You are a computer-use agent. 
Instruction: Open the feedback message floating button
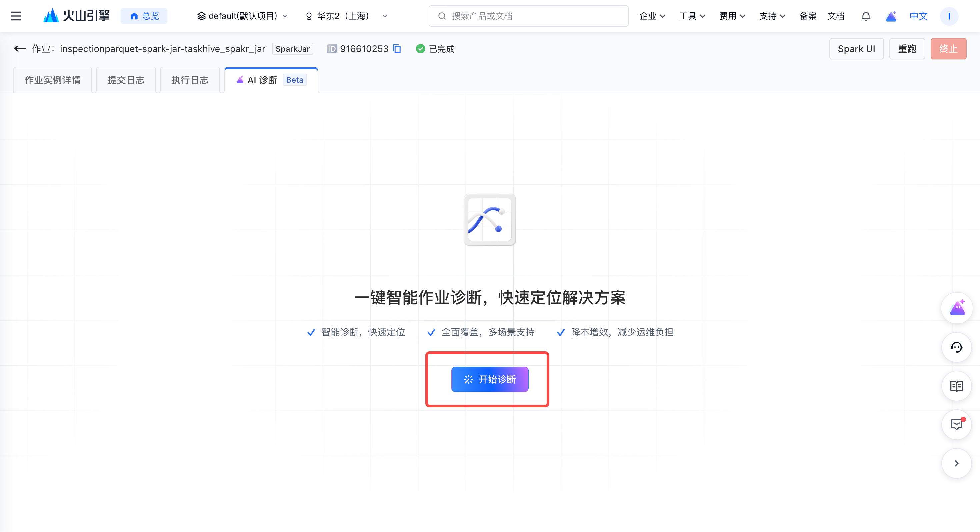pos(956,424)
